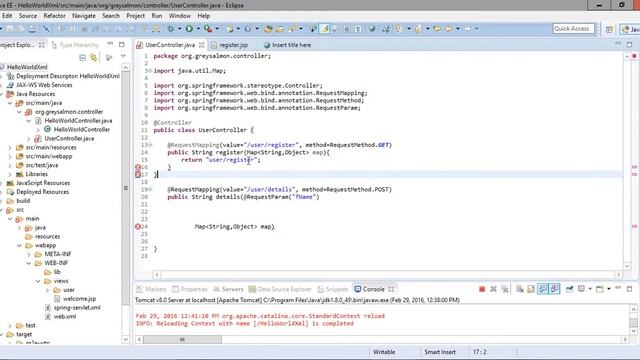Collapse the src/main/java tree node
Viewport: 640px width, 360px height.
(x=10, y=103)
